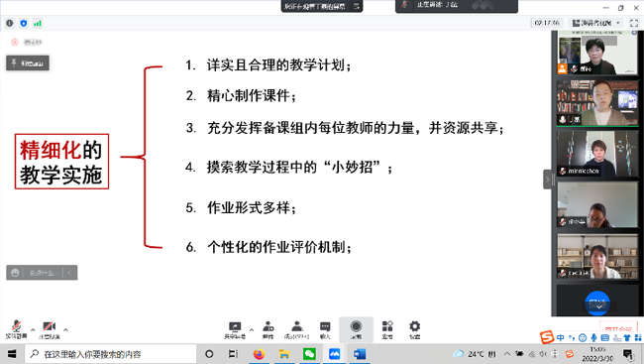Open the speaker view layout dropdown
This screenshot has height=364, width=644.
tap(595, 23)
